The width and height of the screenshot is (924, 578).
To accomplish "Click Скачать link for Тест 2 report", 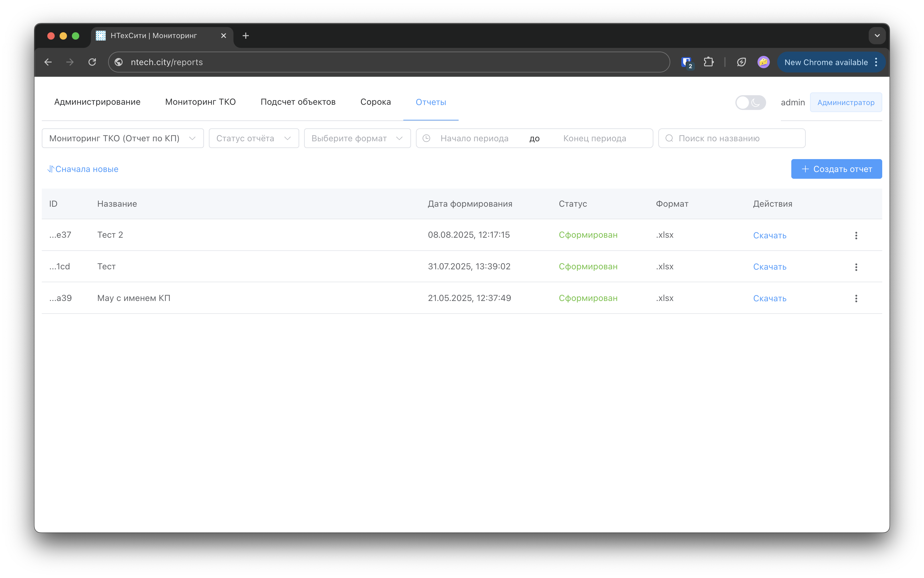I will 769,236.
